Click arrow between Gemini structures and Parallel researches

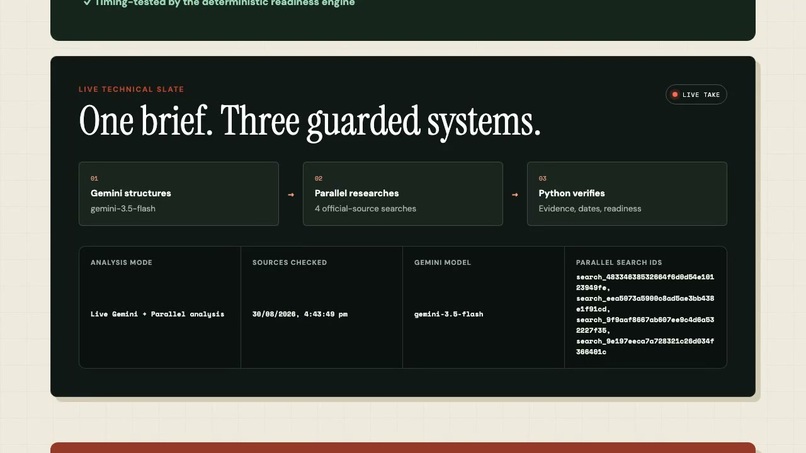coord(291,195)
